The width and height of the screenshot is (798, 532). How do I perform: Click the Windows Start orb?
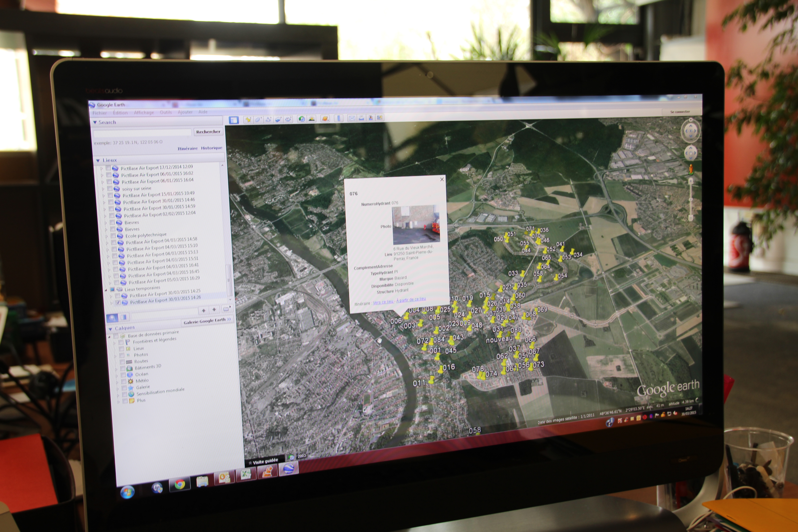point(127,492)
